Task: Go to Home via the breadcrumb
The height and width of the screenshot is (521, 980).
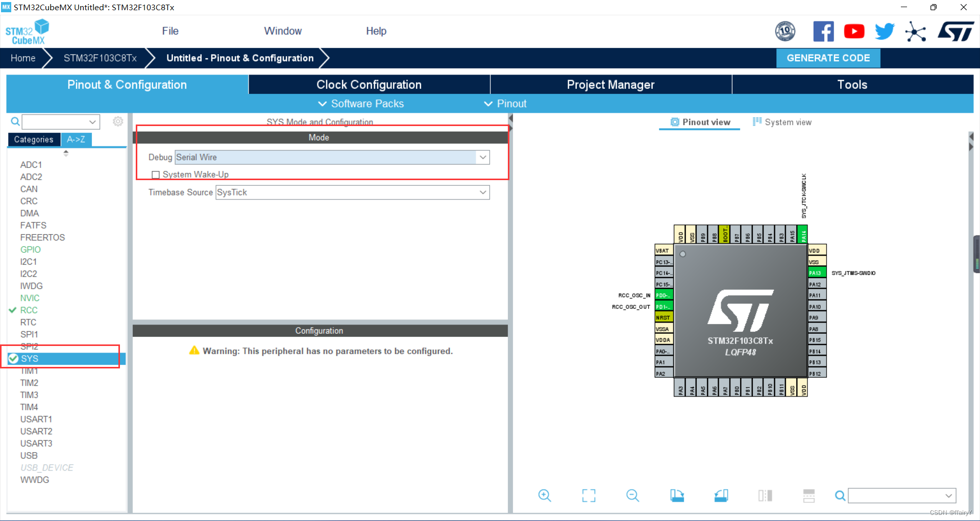Action: pyautogui.click(x=22, y=58)
